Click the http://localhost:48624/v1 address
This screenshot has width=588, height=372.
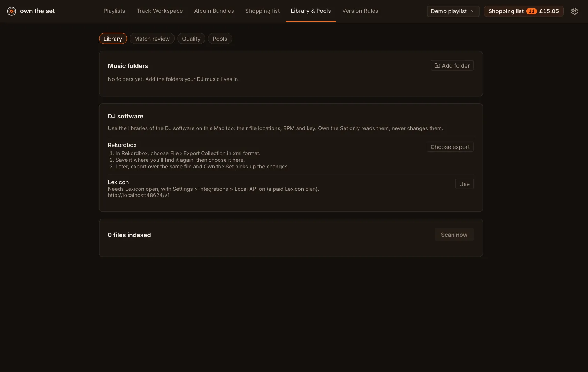pyautogui.click(x=139, y=195)
